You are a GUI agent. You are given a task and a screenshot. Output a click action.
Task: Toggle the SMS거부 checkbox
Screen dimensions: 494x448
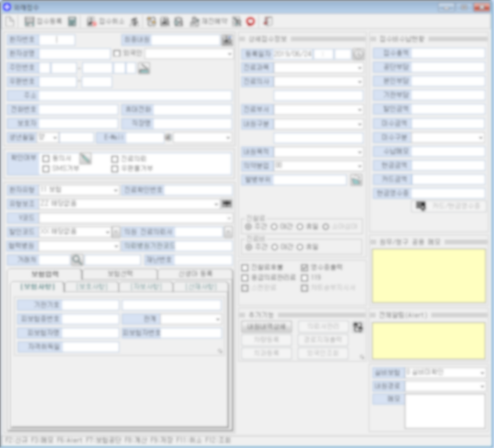[x=46, y=169]
